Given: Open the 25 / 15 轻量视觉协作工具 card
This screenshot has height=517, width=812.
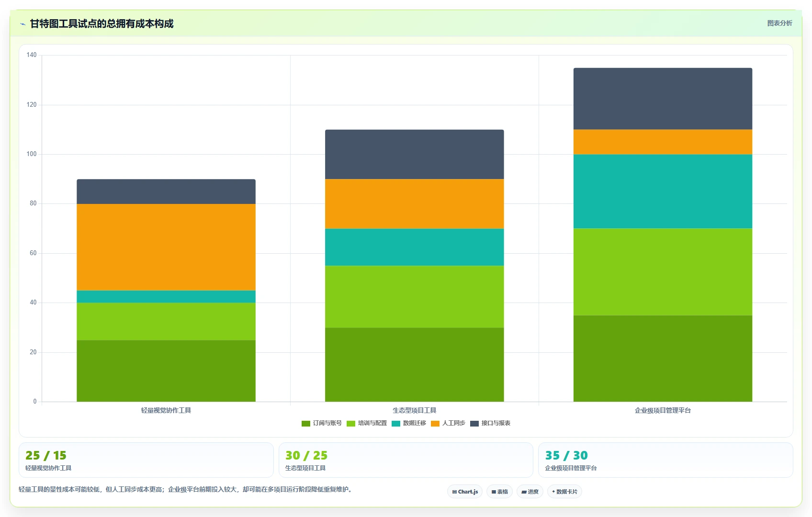Looking at the screenshot, I should click(146, 460).
